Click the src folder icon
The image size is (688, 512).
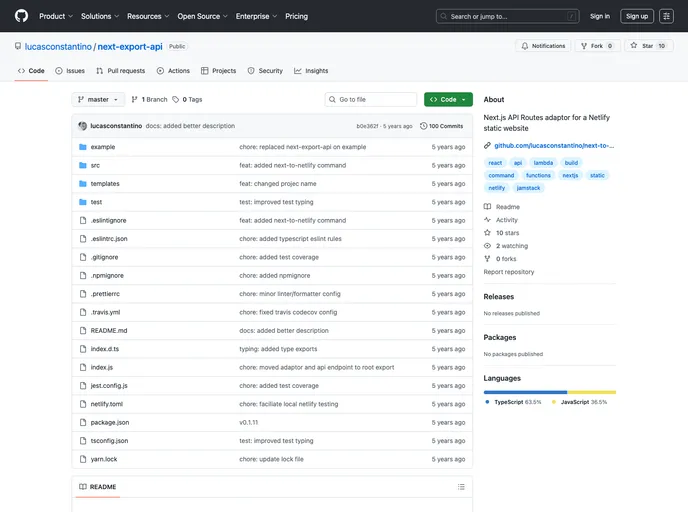(82, 165)
